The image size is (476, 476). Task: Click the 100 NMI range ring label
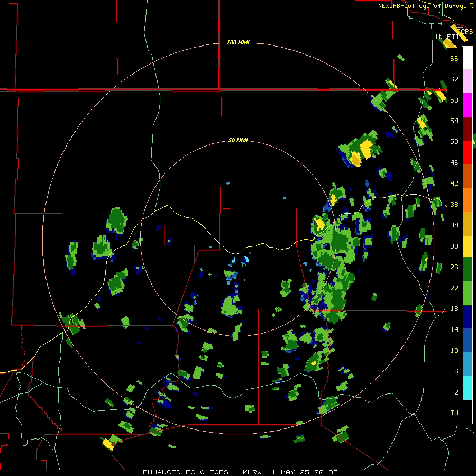tap(238, 42)
